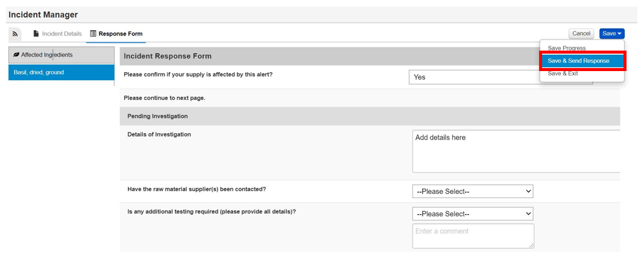The width and height of the screenshot is (644, 259).
Task: Select Save & Send Response option
Action: 578,61
